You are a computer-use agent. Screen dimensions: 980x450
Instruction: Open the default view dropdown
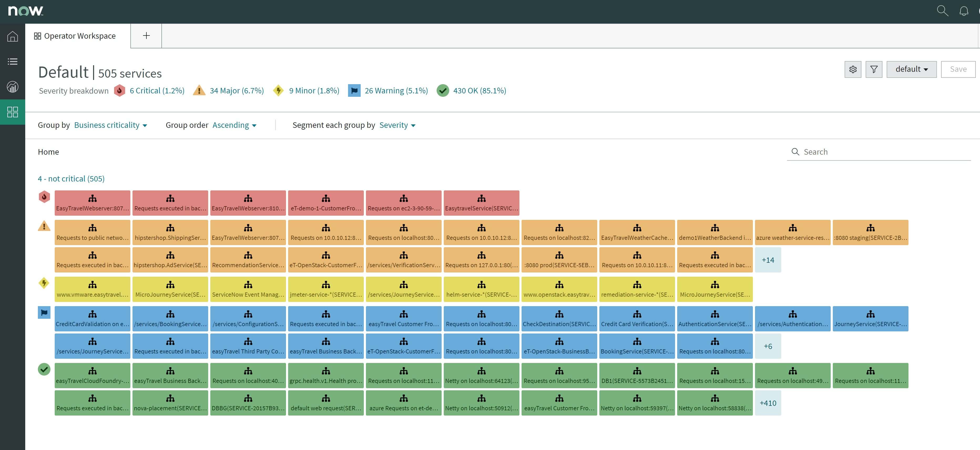click(912, 69)
